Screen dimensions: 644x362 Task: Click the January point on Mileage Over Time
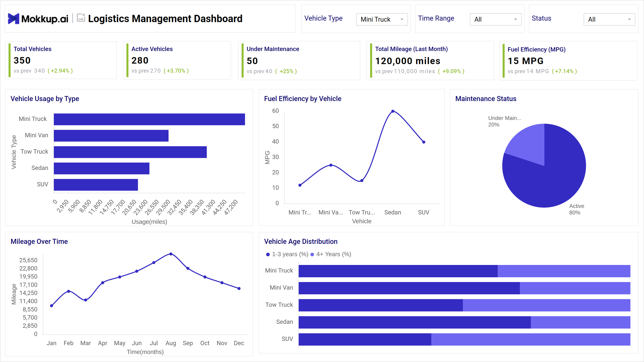(52, 306)
